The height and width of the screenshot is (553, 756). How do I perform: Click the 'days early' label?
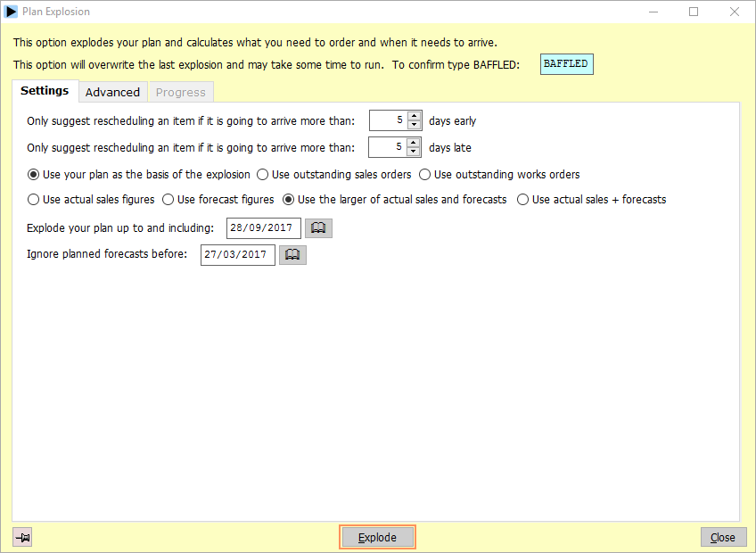[x=452, y=121]
